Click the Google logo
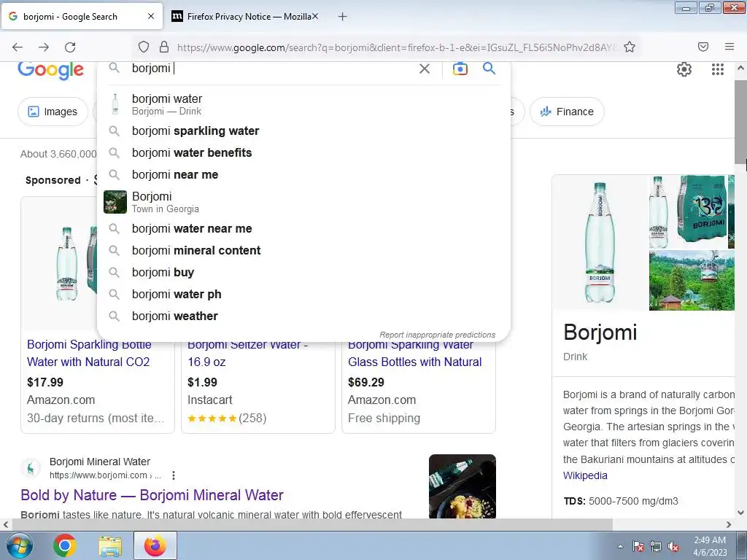This screenshot has height=560, width=747. coord(50,70)
